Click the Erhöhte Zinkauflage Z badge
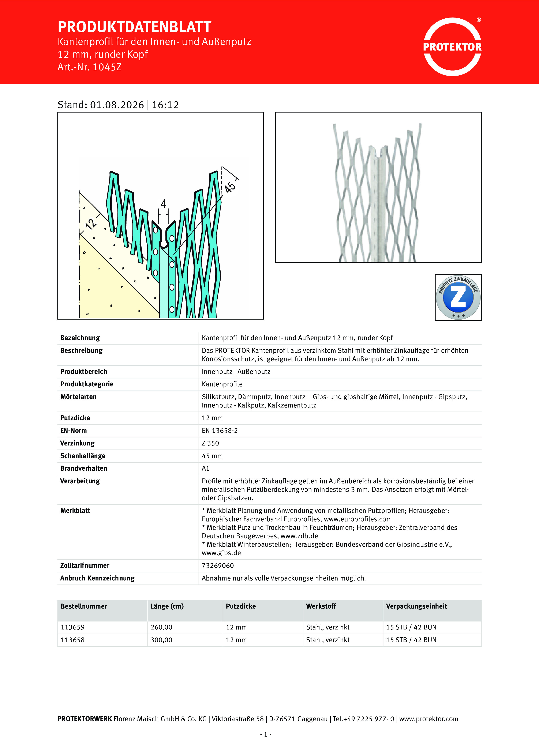Screen dimensions: 539x756 [458, 297]
